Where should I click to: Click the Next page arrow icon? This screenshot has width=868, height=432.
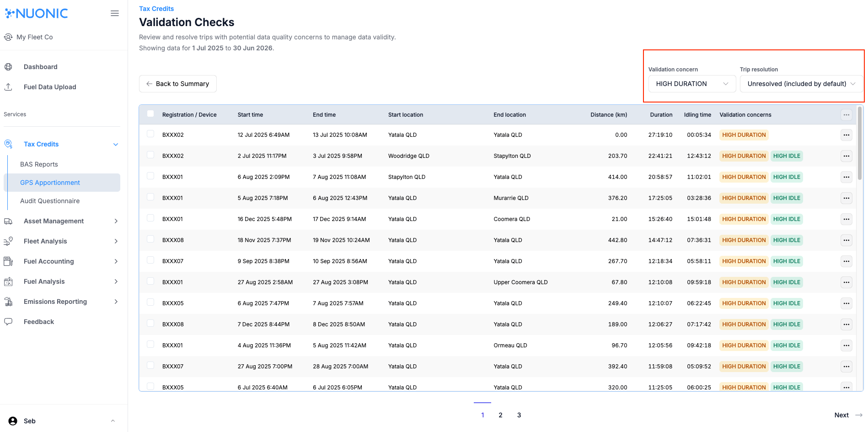pyautogui.click(x=859, y=415)
